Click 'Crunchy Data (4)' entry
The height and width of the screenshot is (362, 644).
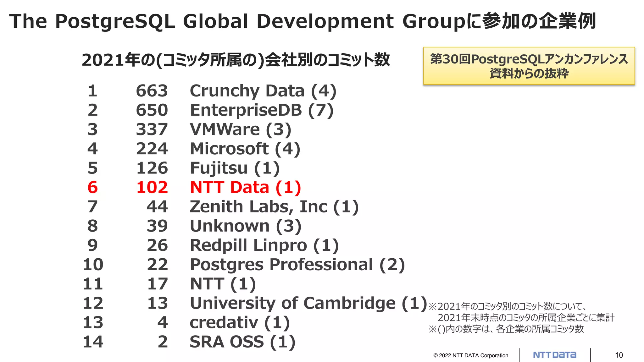[263, 91]
